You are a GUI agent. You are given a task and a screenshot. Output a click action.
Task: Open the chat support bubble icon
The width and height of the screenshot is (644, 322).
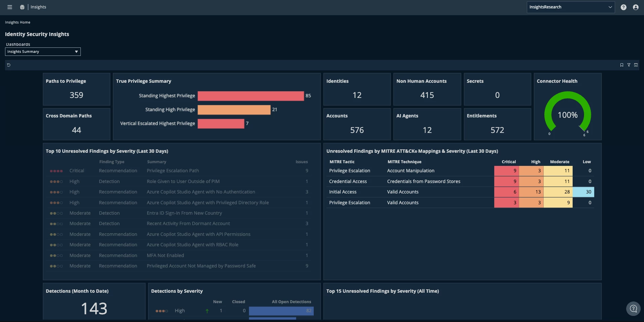pos(633,309)
